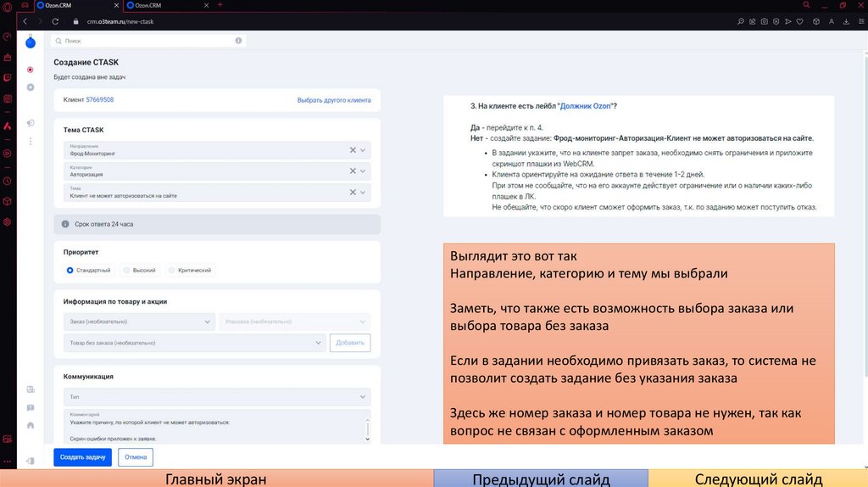Click the Добавить button
868x487 pixels.
pos(350,343)
